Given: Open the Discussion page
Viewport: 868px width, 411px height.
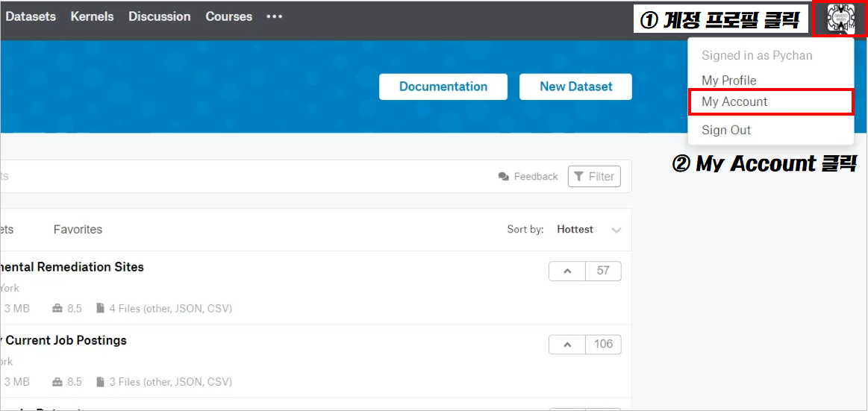Looking at the screenshot, I should tap(160, 16).
